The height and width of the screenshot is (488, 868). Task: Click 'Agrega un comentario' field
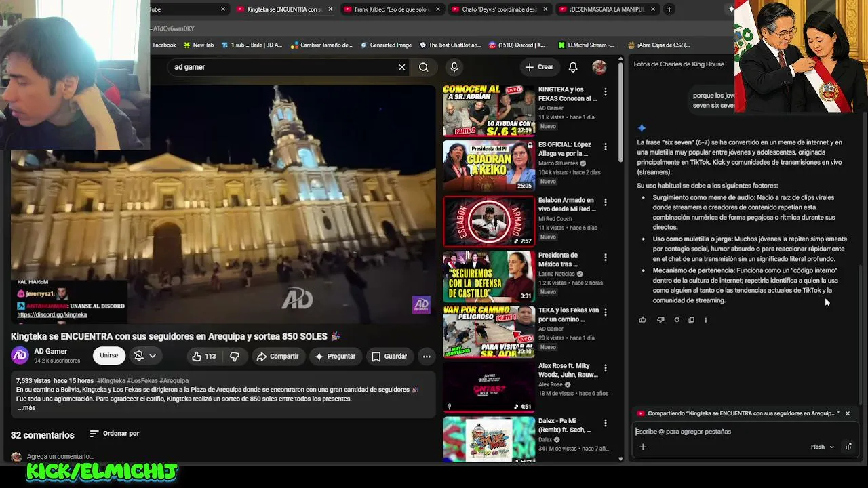point(60,457)
